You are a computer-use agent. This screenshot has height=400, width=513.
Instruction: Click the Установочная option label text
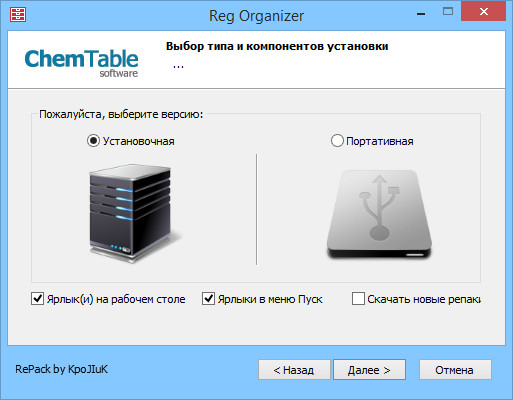pos(138,141)
